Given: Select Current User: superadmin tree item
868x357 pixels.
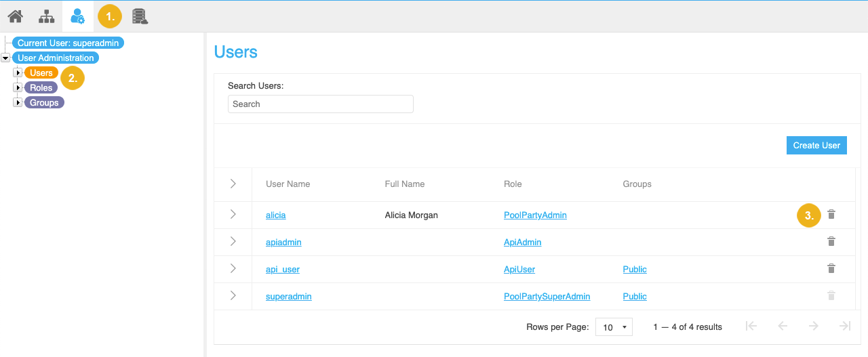Looking at the screenshot, I should (x=68, y=43).
